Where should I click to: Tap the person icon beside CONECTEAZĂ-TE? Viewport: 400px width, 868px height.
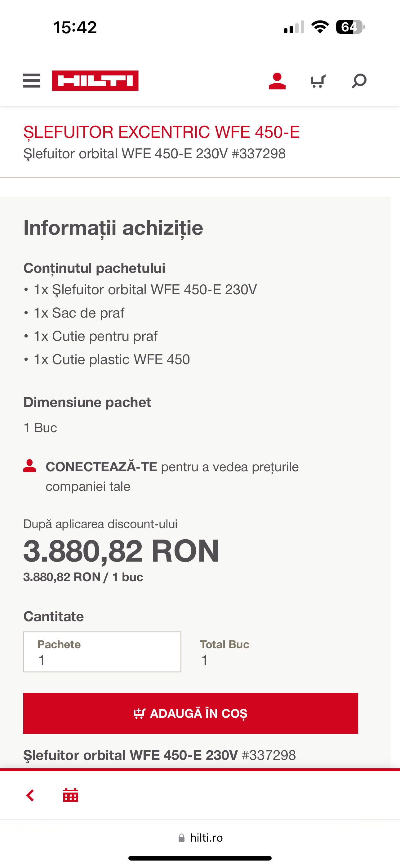coord(30,466)
